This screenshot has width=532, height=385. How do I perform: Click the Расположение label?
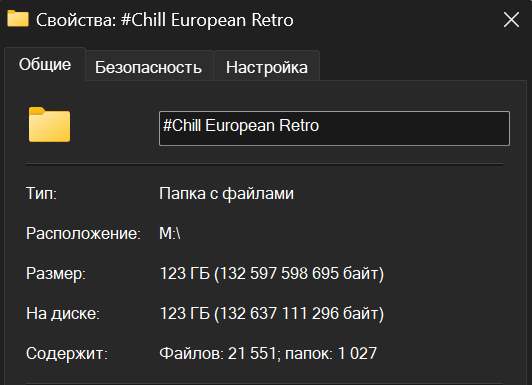[x=83, y=234]
